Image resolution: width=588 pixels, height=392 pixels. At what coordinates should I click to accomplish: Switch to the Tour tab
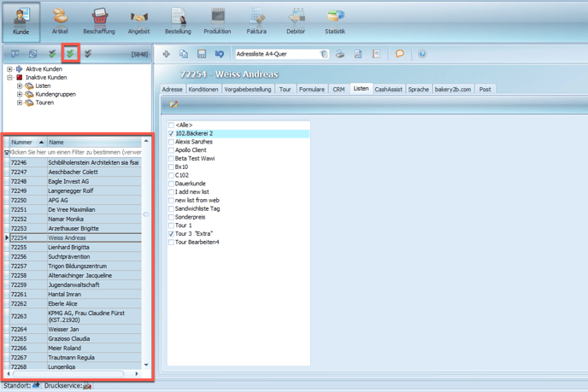pyautogui.click(x=285, y=89)
